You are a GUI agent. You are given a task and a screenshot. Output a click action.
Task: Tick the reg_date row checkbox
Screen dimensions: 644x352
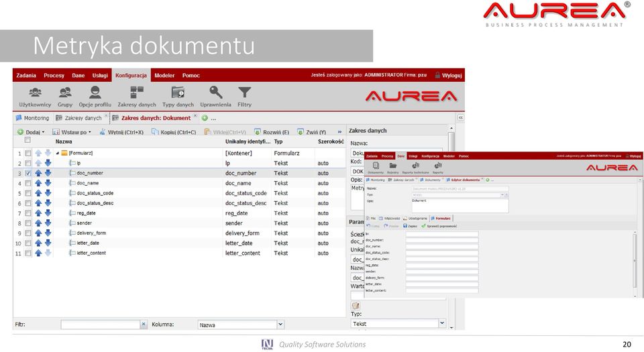pos(28,213)
